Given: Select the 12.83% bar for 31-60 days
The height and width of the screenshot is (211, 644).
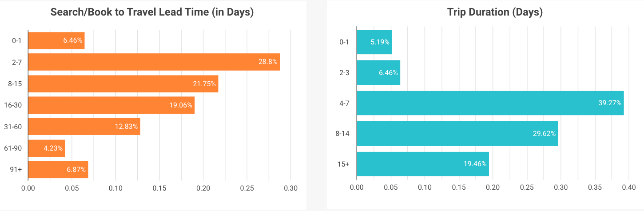Looking at the screenshot, I should (84, 127).
